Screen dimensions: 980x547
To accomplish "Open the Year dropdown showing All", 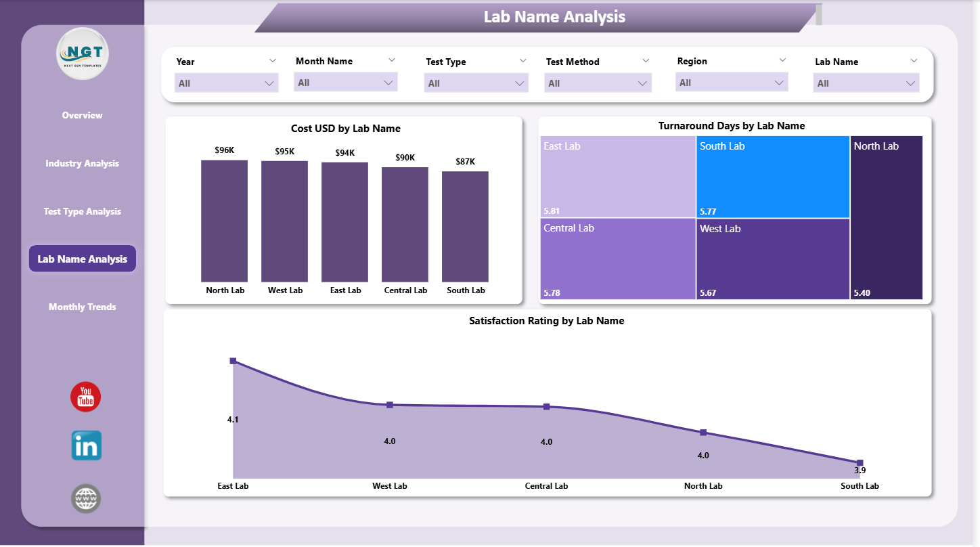I will (226, 83).
